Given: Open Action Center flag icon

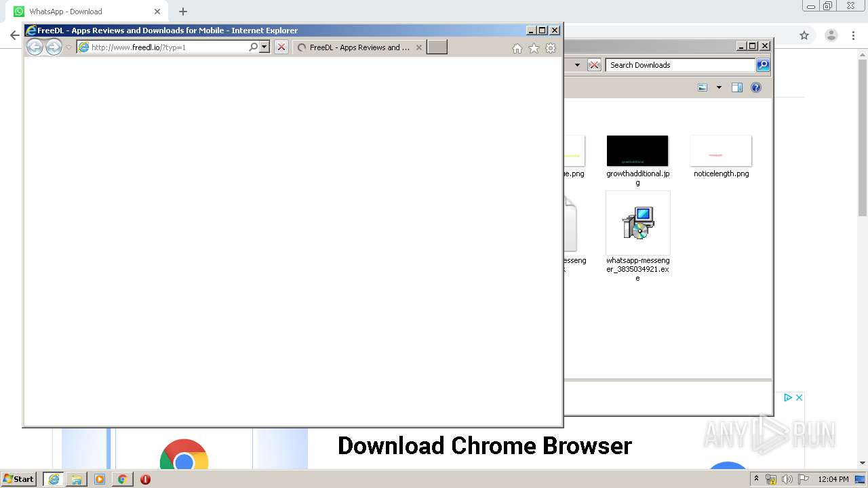Looking at the screenshot, I should 804,479.
